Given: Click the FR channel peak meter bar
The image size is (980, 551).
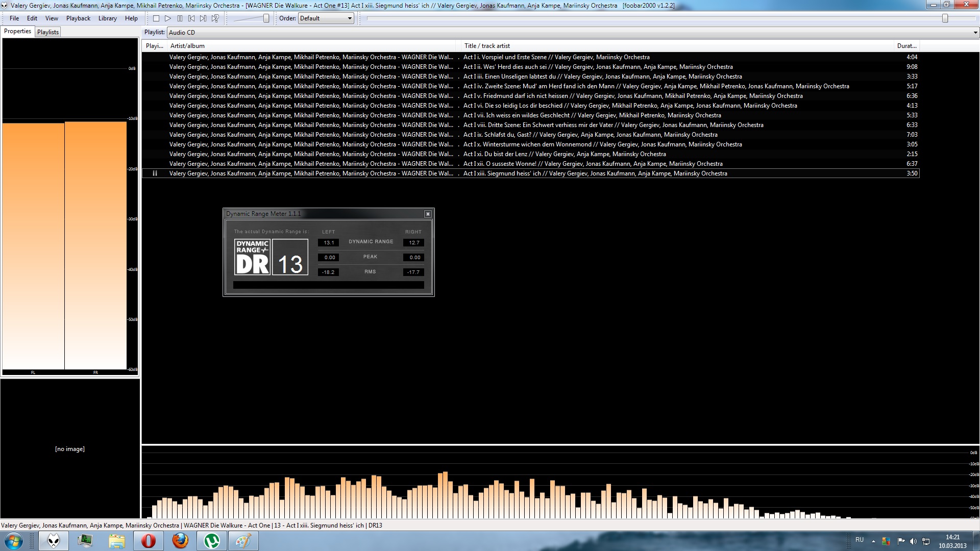Looking at the screenshot, I should click(95, 245).
